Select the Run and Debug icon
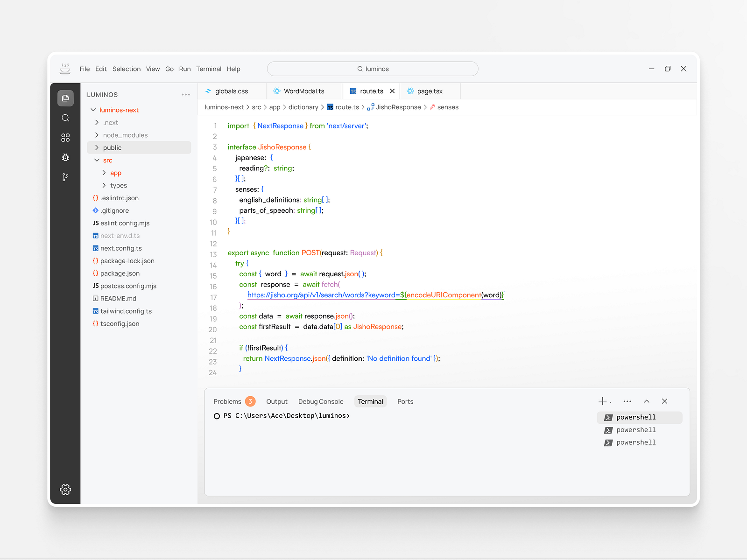747x560 pixels. 65,157
